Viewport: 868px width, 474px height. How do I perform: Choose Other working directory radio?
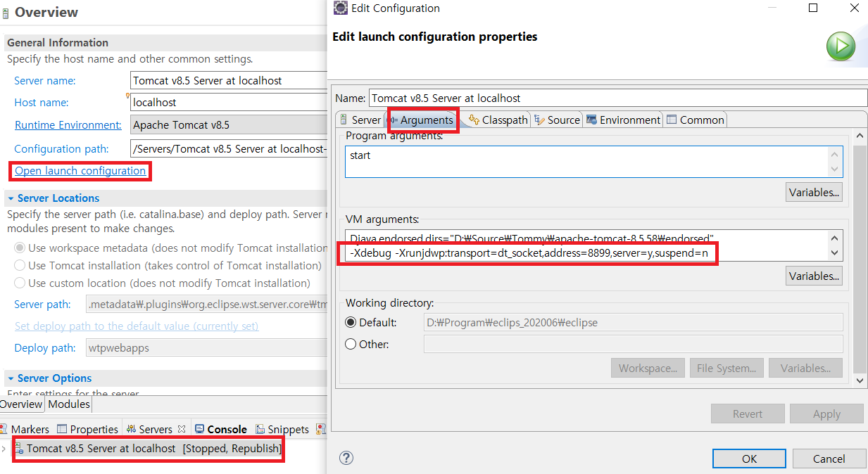[351, 345]
